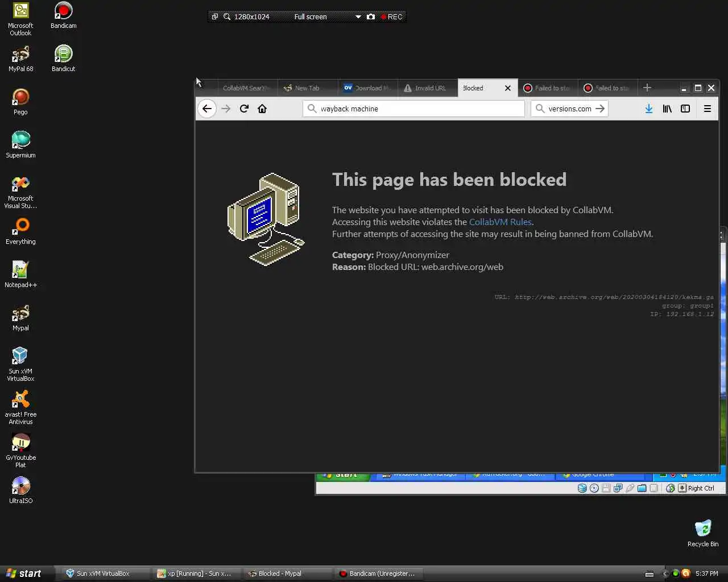Click VirtualBox mouse integration status icon

670,488
